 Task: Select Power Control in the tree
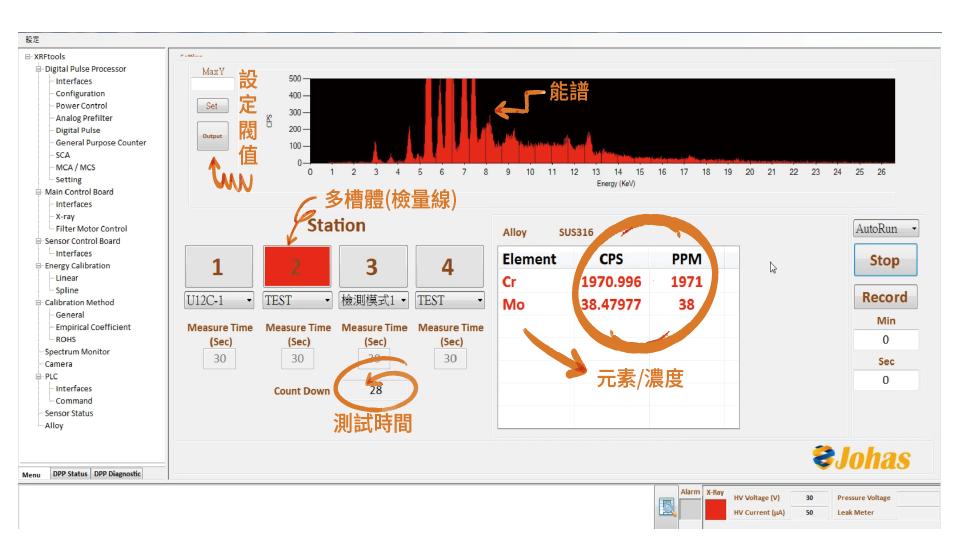pyautogui.click(x=81, y=106)
